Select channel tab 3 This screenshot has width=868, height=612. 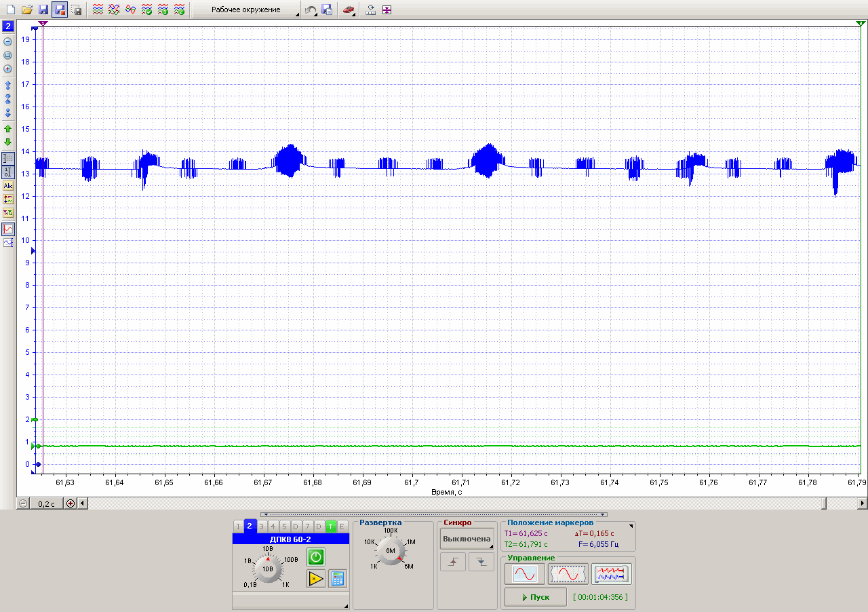click(x=262, y=527)
